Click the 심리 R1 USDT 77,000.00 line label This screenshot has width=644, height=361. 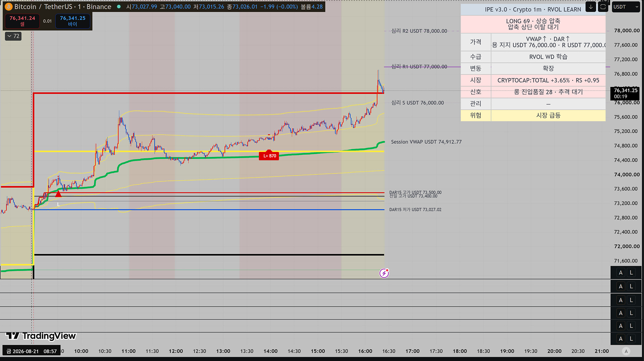[419, 67]
